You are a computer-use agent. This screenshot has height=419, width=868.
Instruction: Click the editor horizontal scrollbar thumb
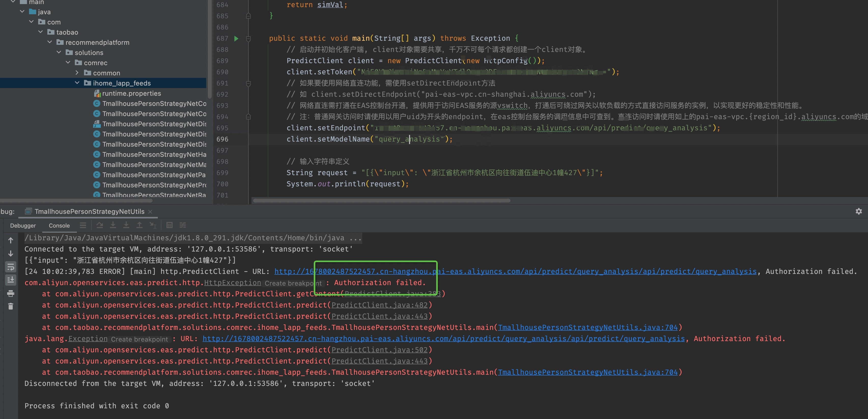tap(381, 201)
